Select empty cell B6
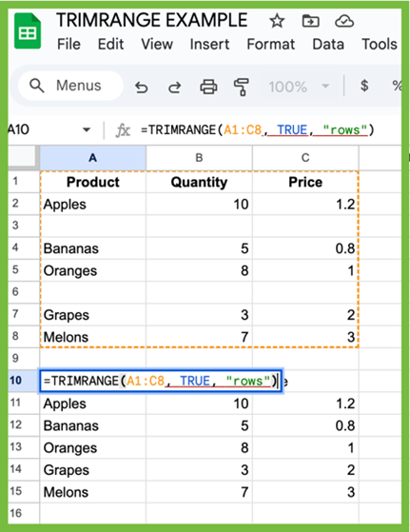The image size is (410, 532). 199,292
